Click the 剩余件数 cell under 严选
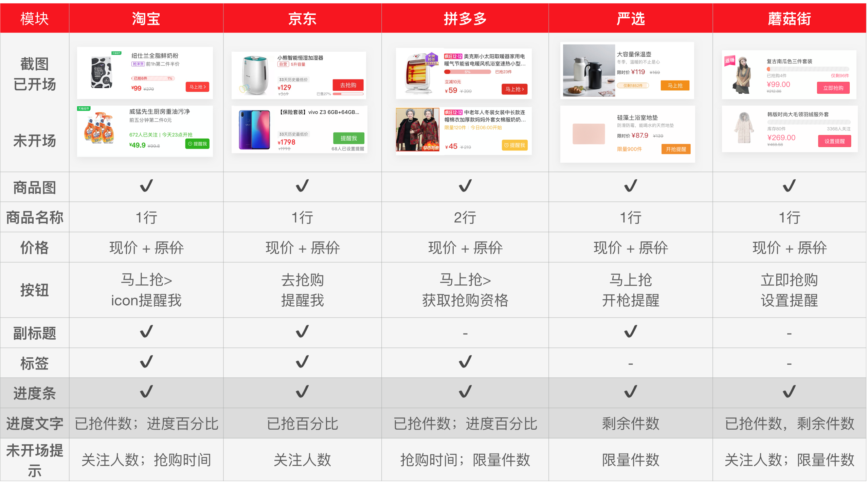Viewport: 868px width, 485px height. pos(631,424)
